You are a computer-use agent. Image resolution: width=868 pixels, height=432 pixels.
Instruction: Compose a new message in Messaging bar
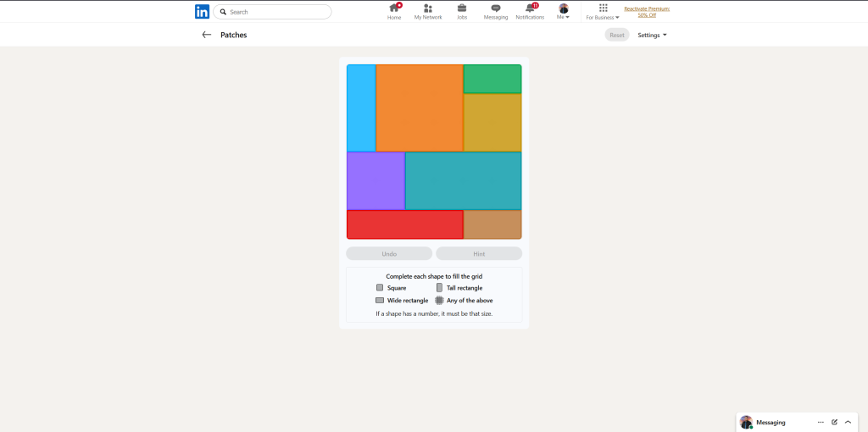click(834, 422)
